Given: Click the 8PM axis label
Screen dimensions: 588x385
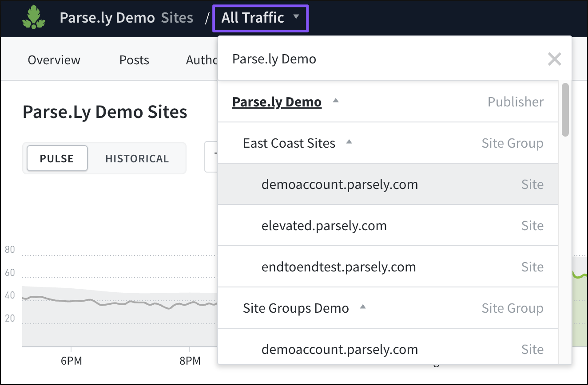Looking at the screenshot, I should point(190,360).
